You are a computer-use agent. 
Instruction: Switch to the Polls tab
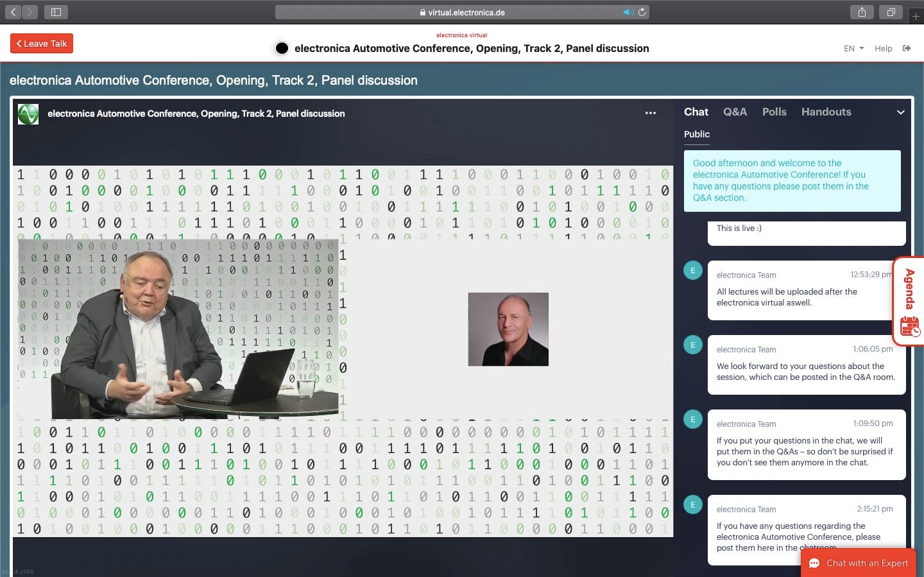pos(774,112)
